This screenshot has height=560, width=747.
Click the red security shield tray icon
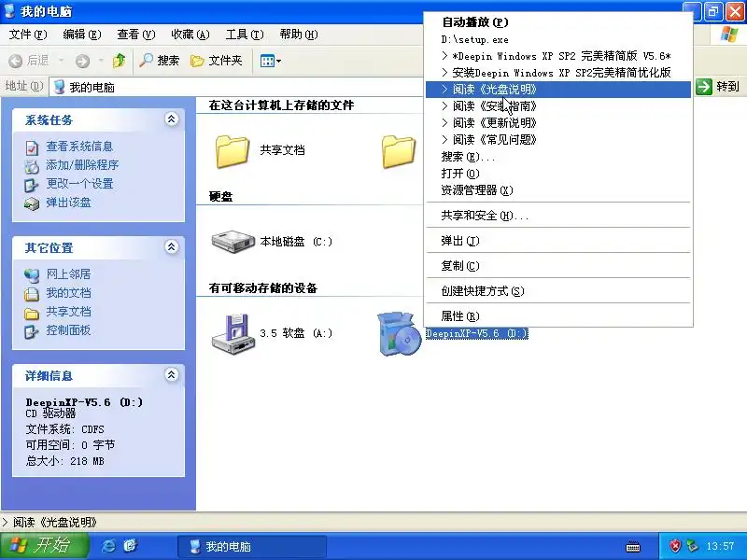point(674,546)
